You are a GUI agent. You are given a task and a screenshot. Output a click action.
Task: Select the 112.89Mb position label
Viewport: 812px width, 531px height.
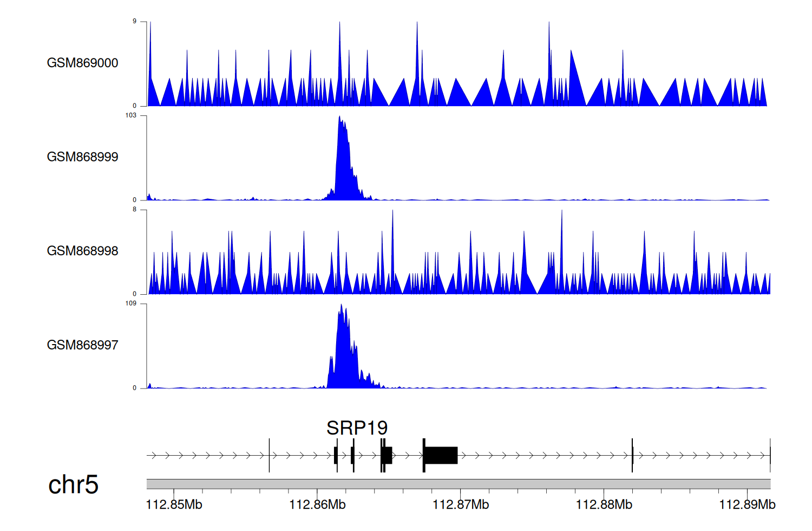coord(747,505)
